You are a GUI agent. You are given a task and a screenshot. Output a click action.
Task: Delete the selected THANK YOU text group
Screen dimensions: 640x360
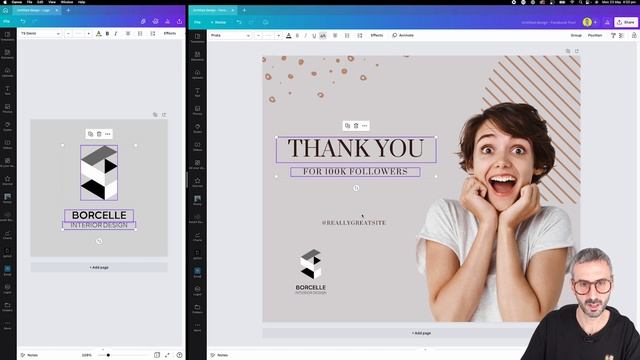356,126
